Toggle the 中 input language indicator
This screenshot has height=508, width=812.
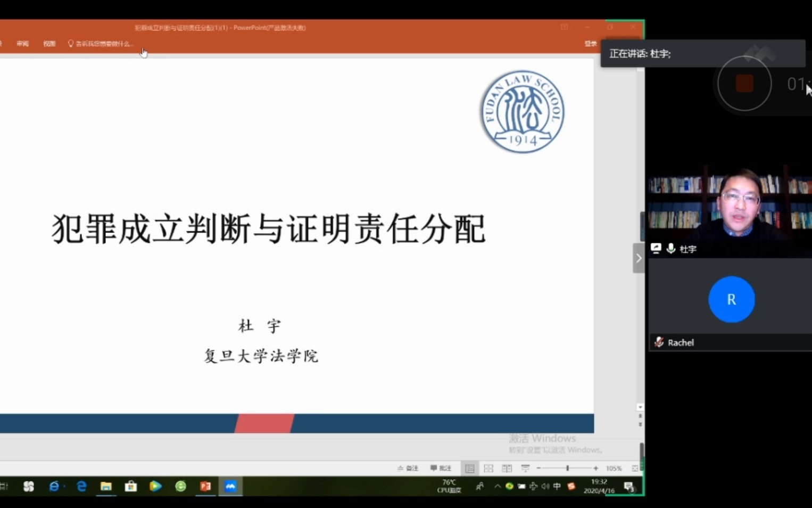point(557,486)
